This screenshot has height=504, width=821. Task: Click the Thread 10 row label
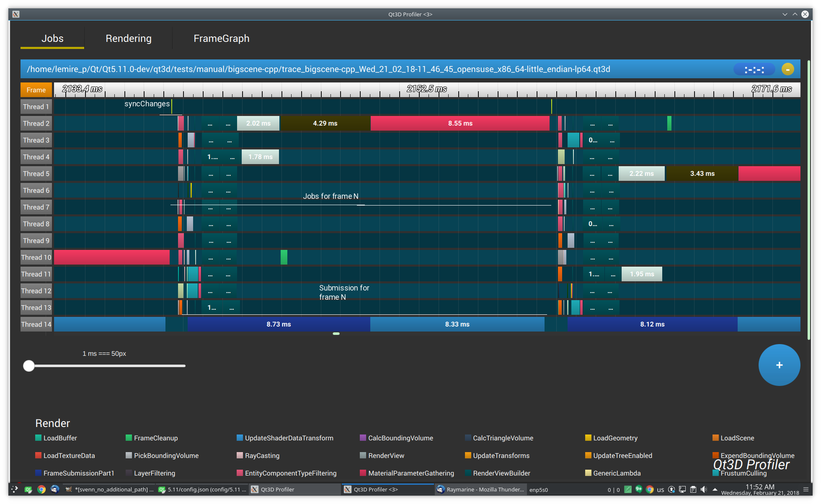coord(36,257)
